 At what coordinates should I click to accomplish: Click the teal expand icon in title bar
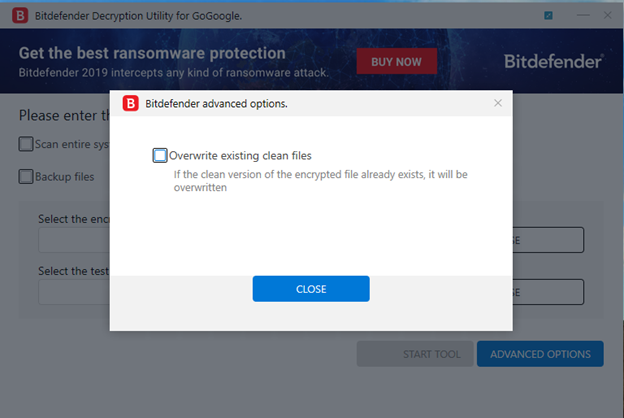click(548, 16)
